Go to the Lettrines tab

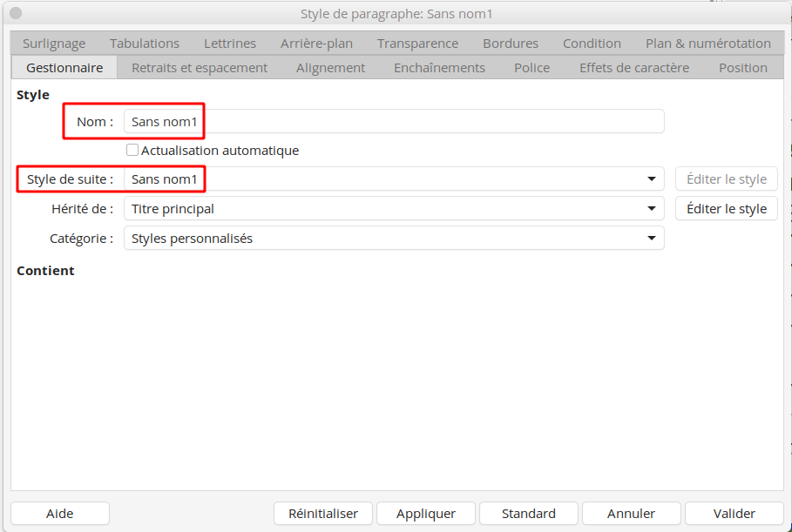(230, 44)
